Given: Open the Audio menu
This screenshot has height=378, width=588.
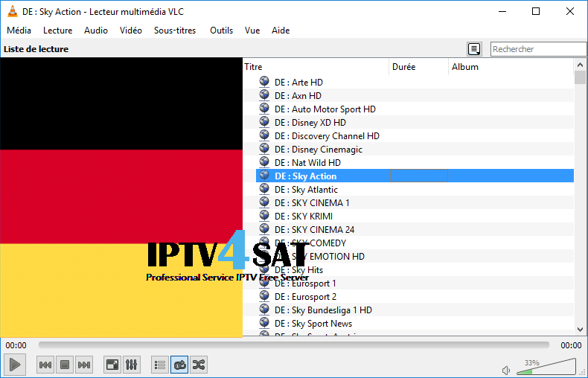Looking at the screenshot, I should [96, 31].
